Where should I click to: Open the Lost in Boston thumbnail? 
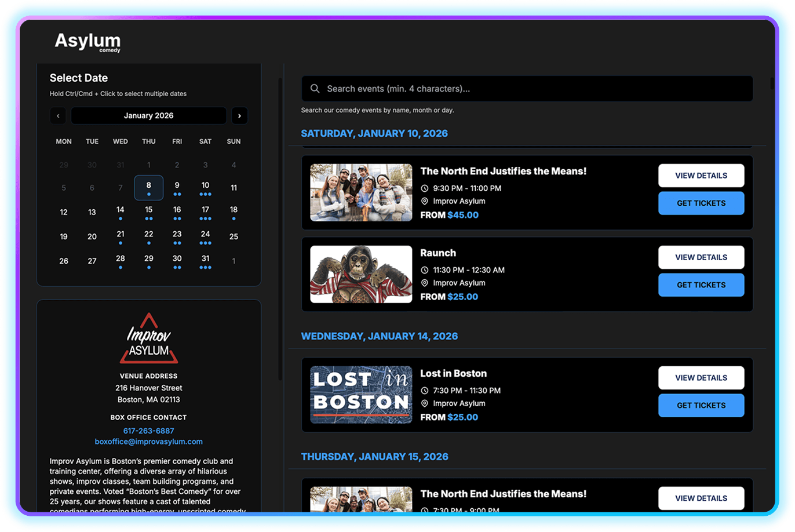point(361,395)
